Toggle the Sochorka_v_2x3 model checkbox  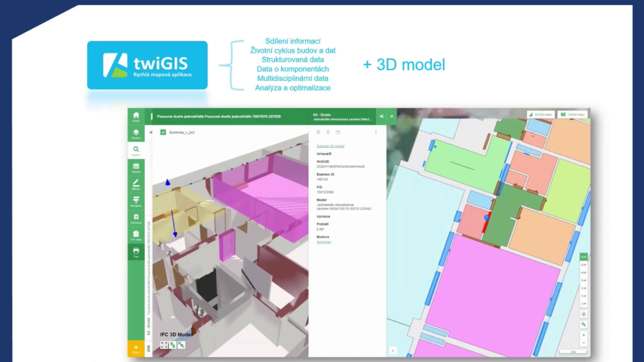163,132
